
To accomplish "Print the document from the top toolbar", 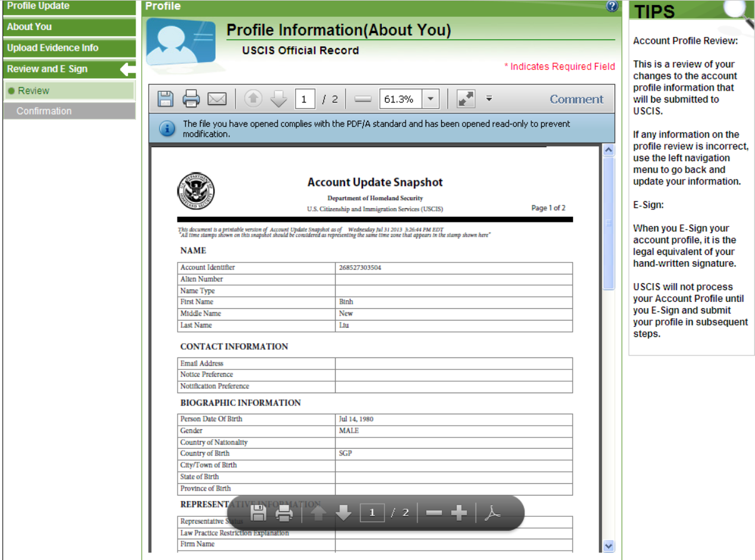I will click(191, 99).
